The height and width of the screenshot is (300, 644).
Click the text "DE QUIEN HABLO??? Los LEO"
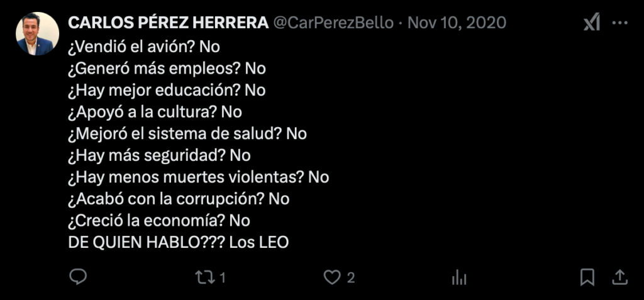point(178,242)
